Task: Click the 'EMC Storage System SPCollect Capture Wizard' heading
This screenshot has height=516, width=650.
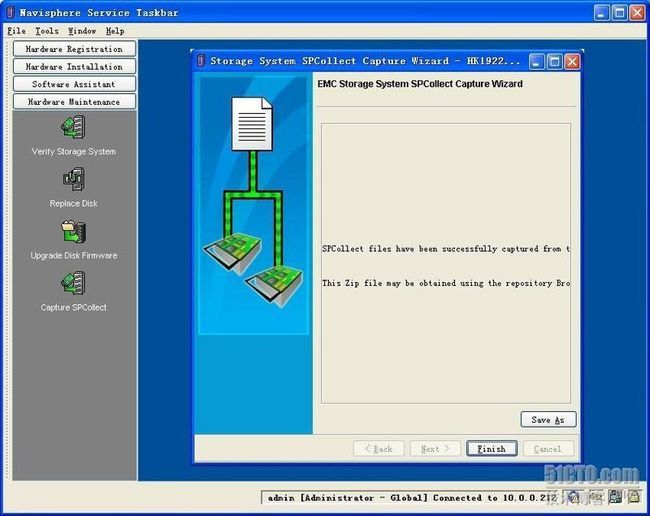Action: click(420, 84)
